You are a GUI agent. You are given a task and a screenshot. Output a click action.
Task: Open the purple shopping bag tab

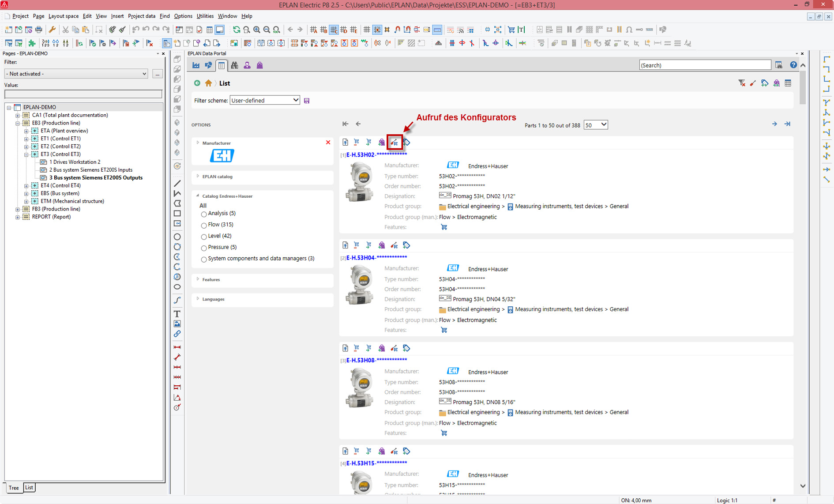click(x=260, y=65)
